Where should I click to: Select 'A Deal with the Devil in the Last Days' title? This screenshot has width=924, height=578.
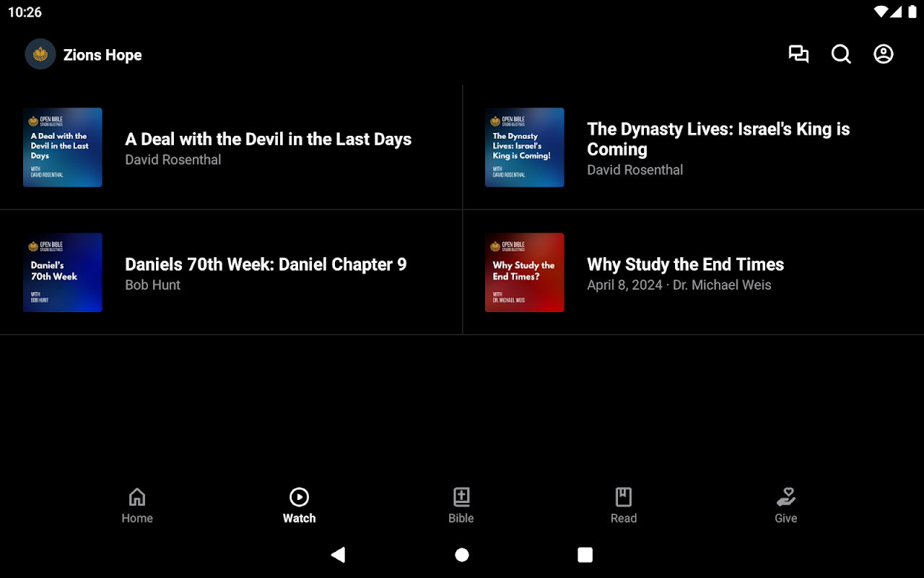[x=269, y=139]
